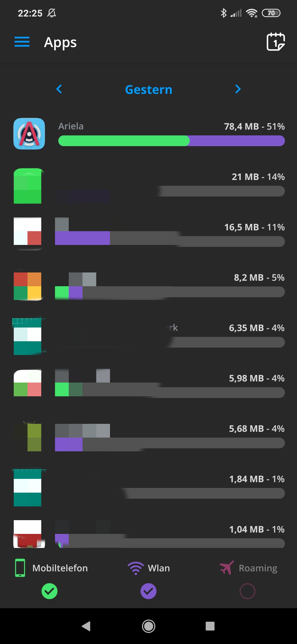Tap the green Mobiltelefon phone icon

[20, 568]
